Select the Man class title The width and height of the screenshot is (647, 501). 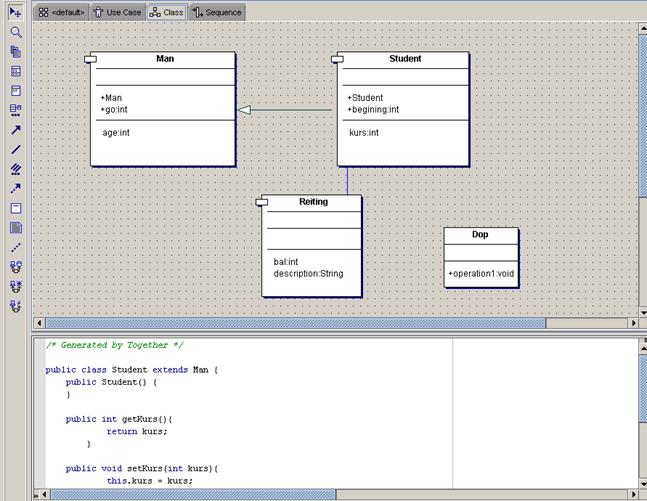point(165,59)
